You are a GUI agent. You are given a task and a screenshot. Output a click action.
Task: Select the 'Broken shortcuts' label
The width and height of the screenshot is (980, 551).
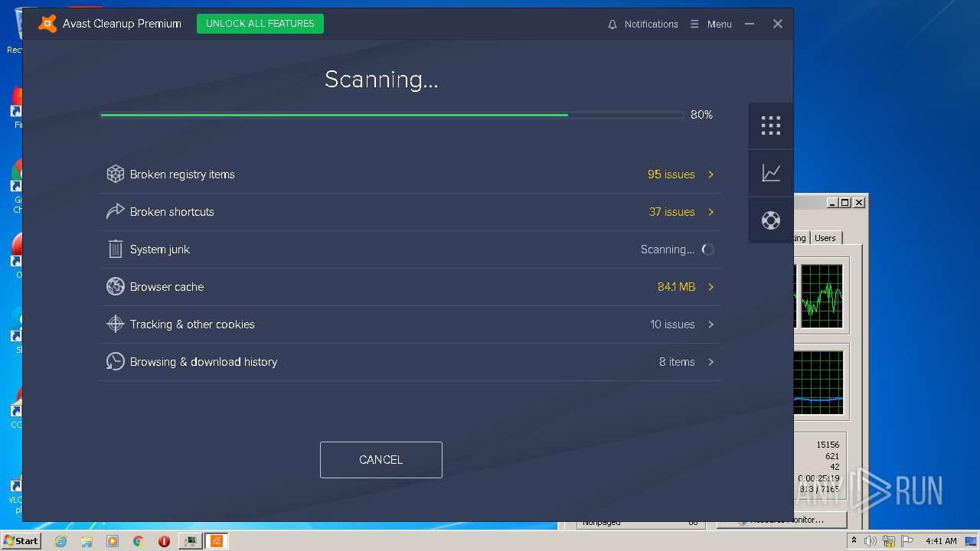coord(172,212)
